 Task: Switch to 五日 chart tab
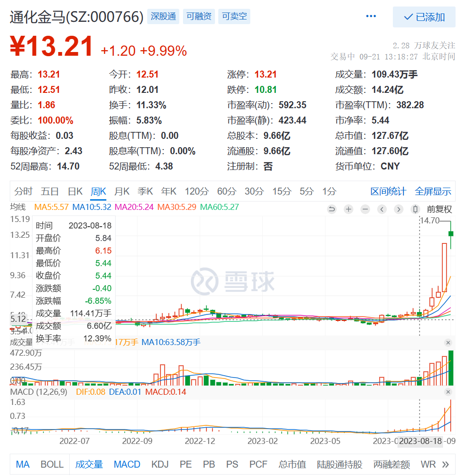tap(50, 191)
